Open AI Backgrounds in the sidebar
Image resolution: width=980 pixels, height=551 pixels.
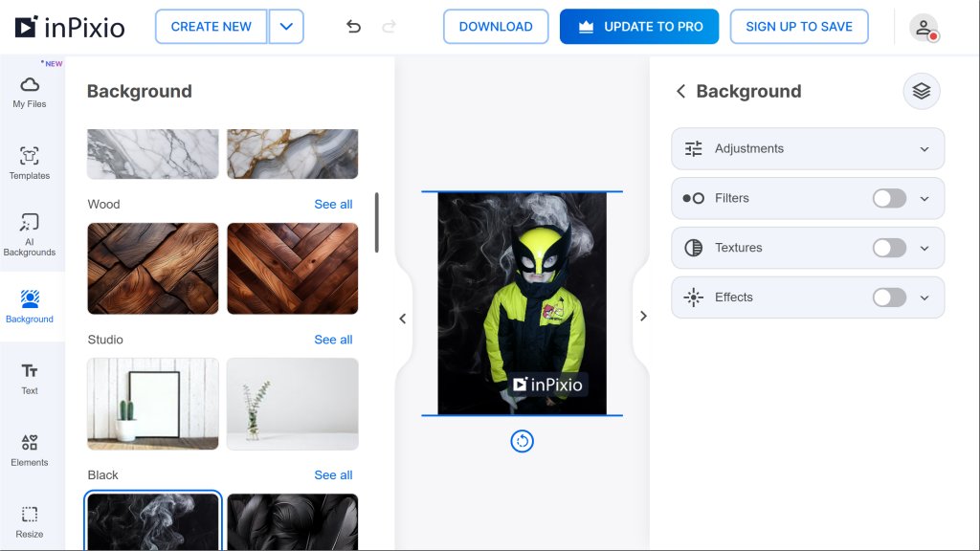[30, 234]
